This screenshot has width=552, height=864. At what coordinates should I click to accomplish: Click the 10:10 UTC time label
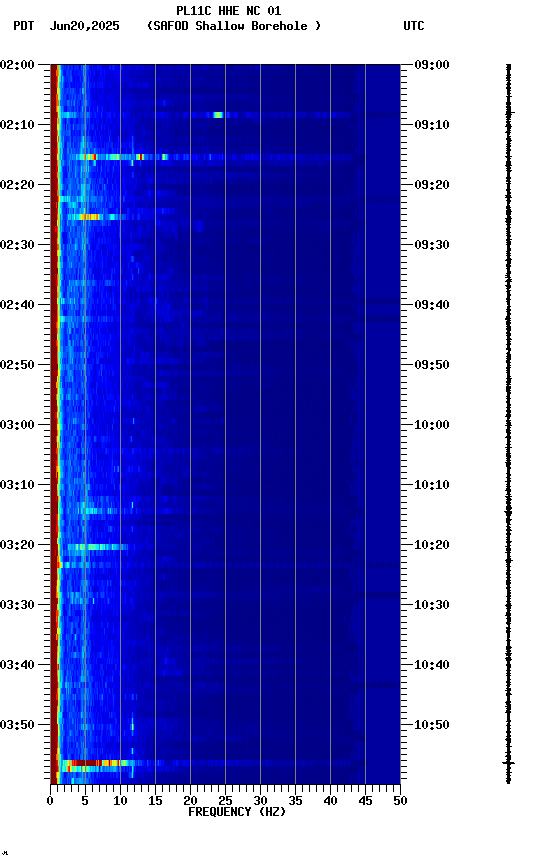tap(432, 485)
